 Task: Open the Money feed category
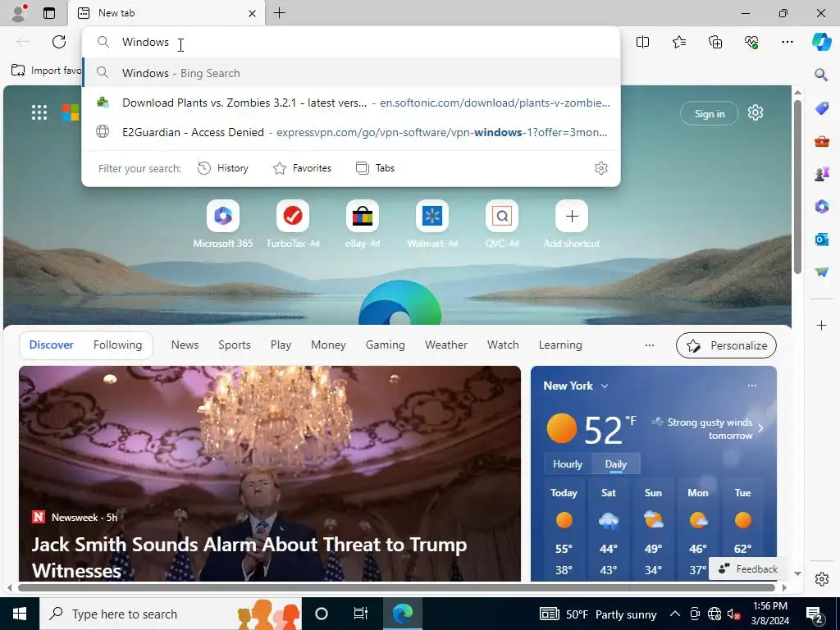click(328, 345)
